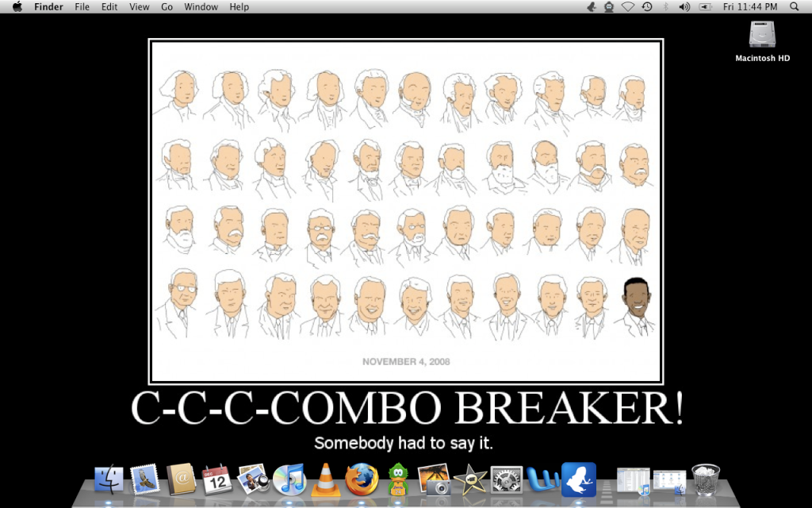
Task: Open the Finder menu in the menu bar
Action: (48, 6)
